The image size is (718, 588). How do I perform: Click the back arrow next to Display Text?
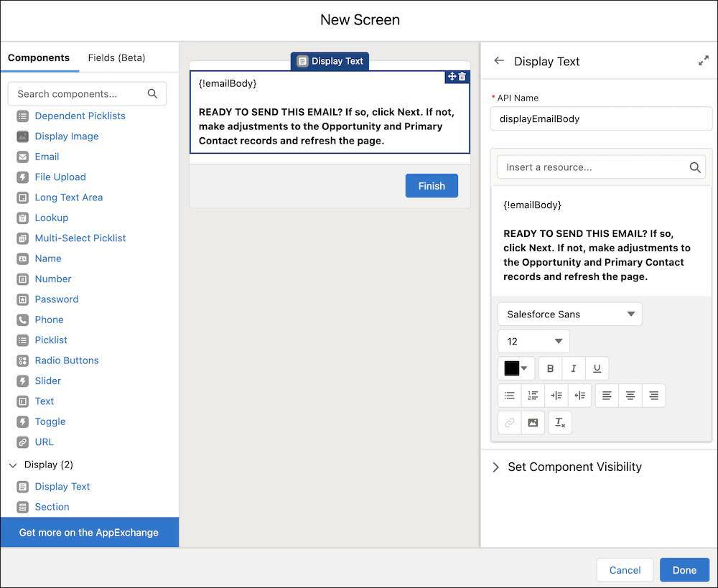pyautogui.click(x=498, y=61)
